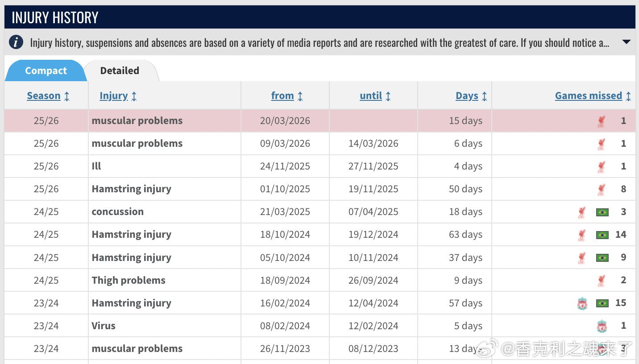
Task: Click the "19/11/2025" until date
Action: (373, 189)
